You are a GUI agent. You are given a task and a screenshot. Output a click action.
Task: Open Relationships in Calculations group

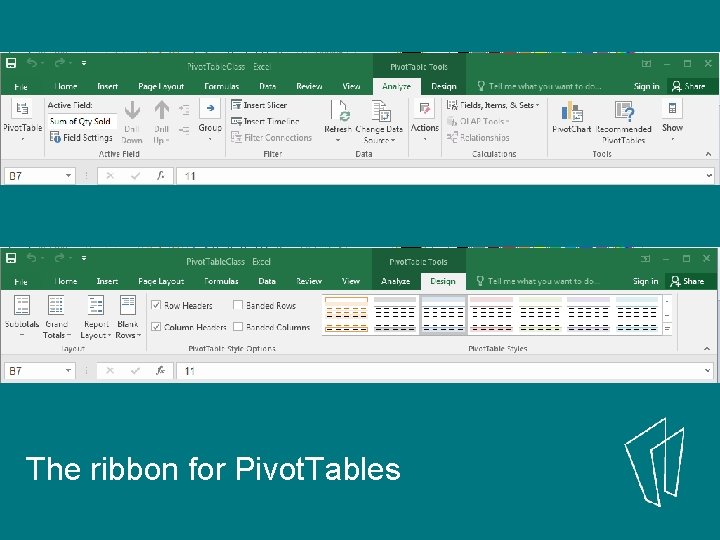[478, 137]
